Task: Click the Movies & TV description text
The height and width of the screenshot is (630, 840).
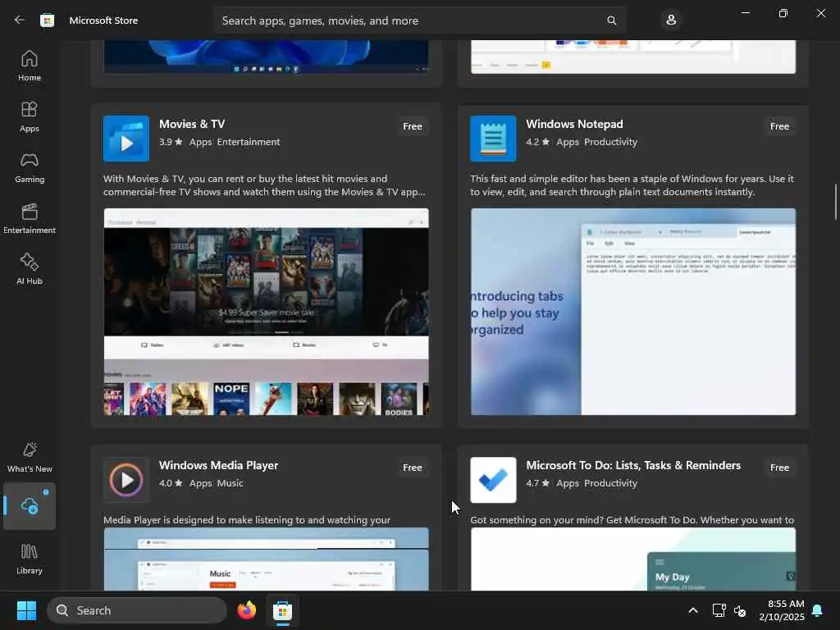Action: tap(264, 185)
